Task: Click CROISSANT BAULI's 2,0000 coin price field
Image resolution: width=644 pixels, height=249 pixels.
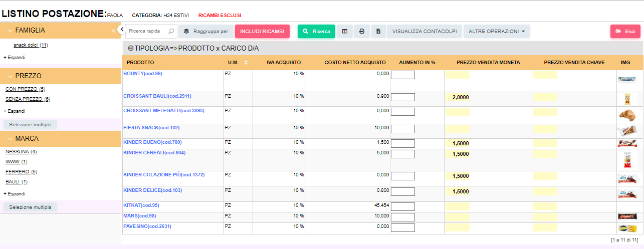Action: click(x=458, y=97)
